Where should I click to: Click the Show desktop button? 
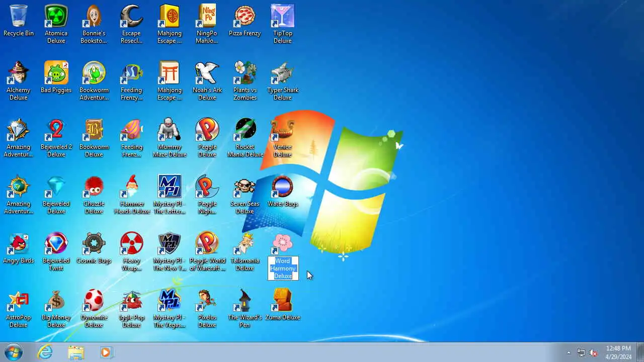pos(640,352)
